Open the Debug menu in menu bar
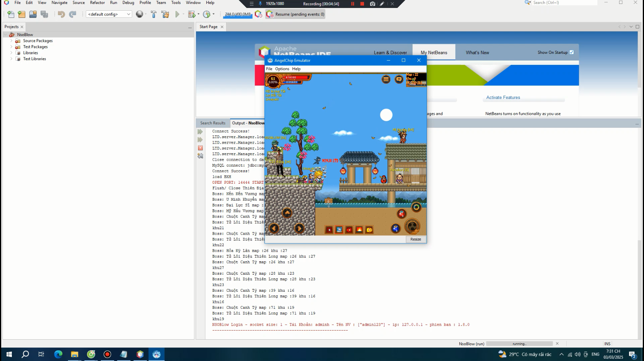The width and height of the screenshot is (644, 361). point(128,3)
